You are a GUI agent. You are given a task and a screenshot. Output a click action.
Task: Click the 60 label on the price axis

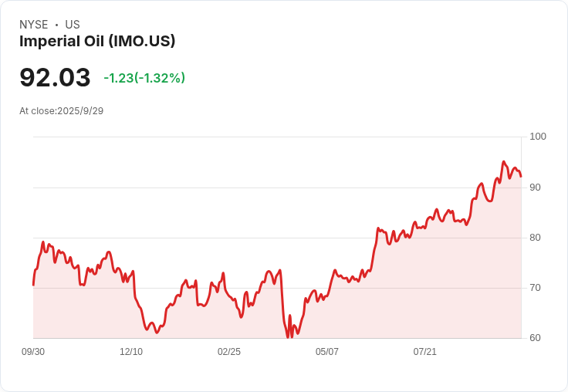[x=536, y=338]
